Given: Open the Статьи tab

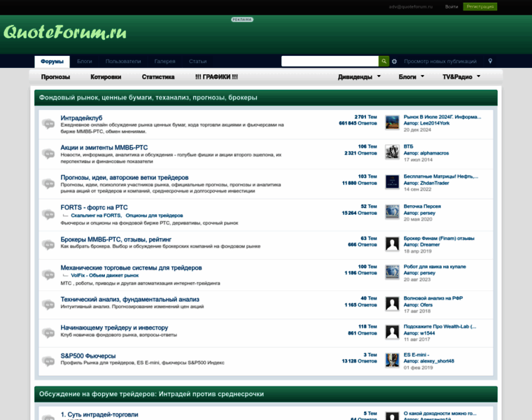Looking at the screenshot, I should point(198,62).
